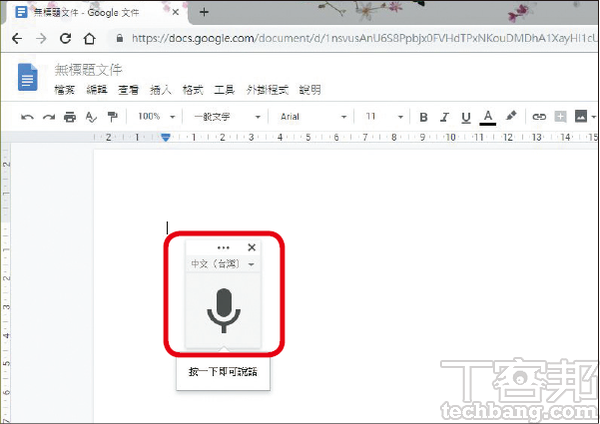600x424 pixels.
Task: Toggle bold formatting
Action: click(423, 117)
